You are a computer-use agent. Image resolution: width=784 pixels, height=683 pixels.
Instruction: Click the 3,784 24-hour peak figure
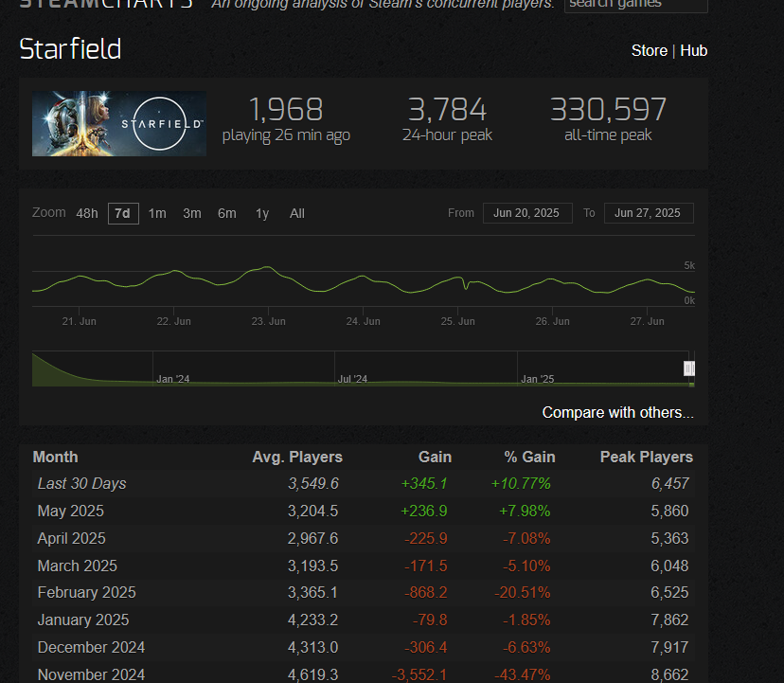[447, 110]
